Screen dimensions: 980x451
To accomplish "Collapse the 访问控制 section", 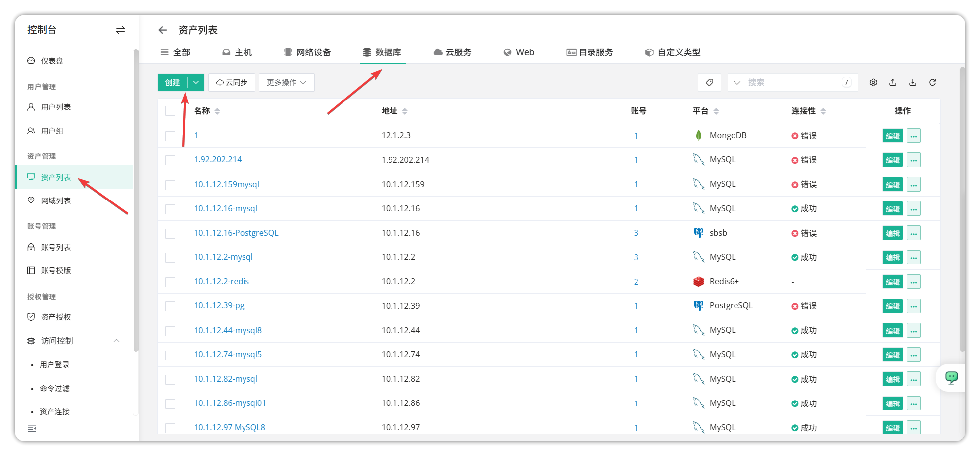I will 117,341.
